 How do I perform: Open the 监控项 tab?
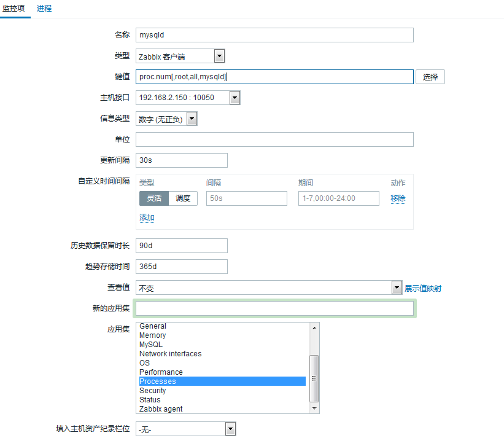15,9
